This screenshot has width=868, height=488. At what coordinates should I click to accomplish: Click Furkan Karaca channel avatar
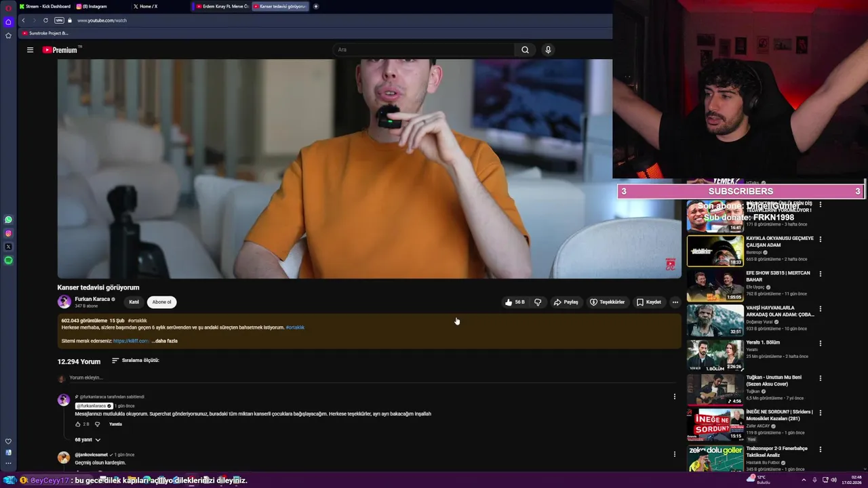point(64,302)
